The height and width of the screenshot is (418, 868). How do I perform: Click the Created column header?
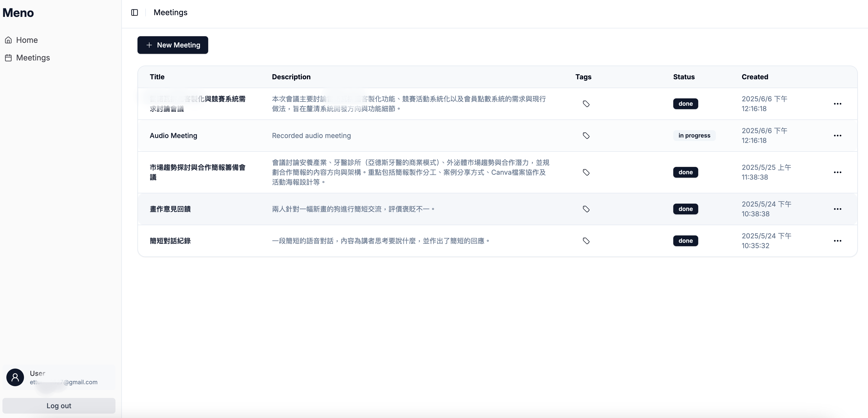tap(755, 77)
